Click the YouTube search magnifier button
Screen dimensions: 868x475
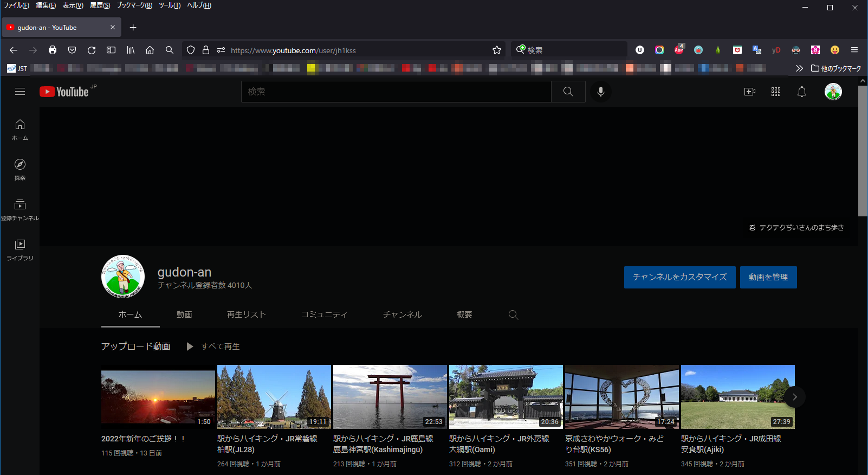[x=568, y=92]
